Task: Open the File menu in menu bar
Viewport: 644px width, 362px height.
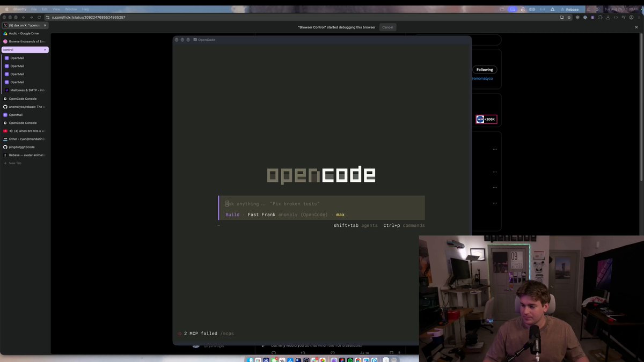Action: 34,9
